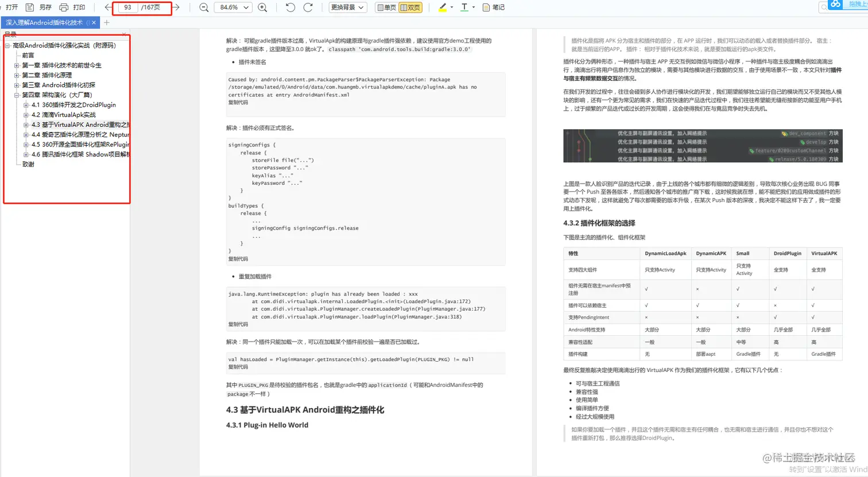The image size is (868, 477).
Task: Zoom out with the minus magnifier icon
Action: (x=204, y=7)
